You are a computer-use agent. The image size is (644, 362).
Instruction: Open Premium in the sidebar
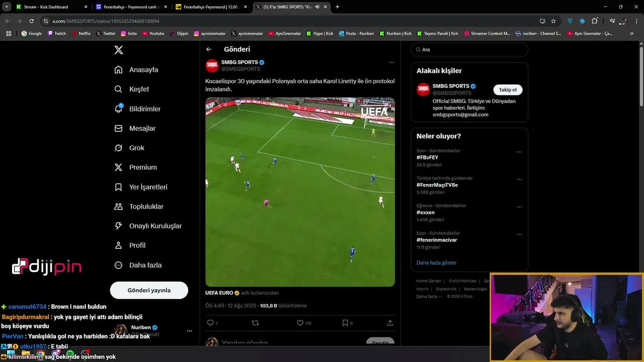(136, 167)
